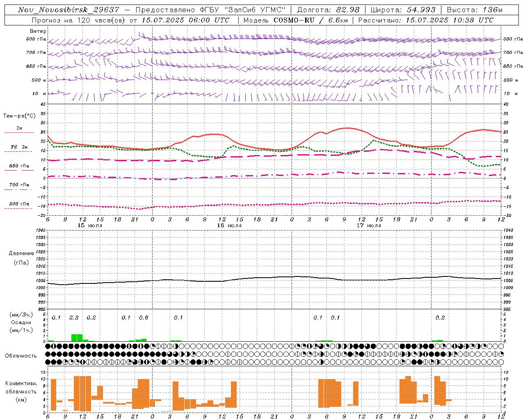This screenshot has height=420, width=525.
Task: Select the text Прогноз на 120 часа(ов)
Action: [79, 20]
